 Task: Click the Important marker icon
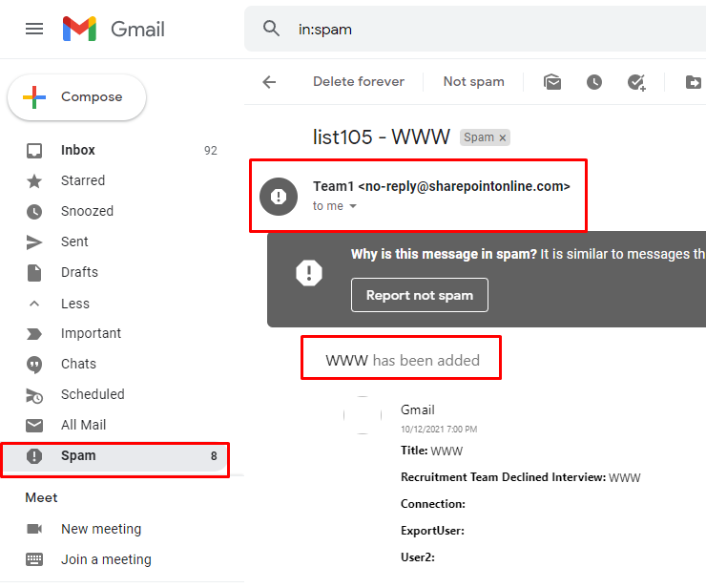34,334
